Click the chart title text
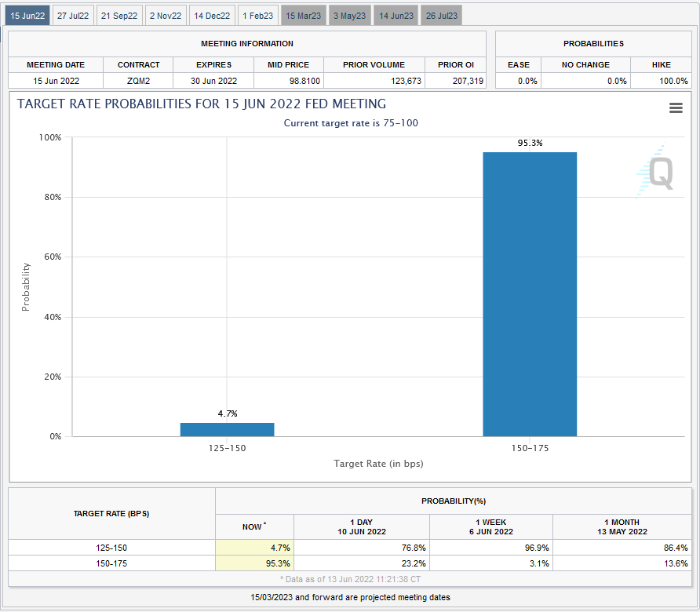 [x=202, y=104]
